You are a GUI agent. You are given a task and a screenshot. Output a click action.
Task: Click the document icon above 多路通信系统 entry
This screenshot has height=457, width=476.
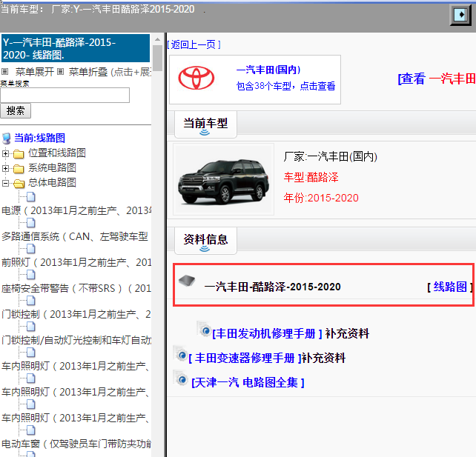(30, 223)
